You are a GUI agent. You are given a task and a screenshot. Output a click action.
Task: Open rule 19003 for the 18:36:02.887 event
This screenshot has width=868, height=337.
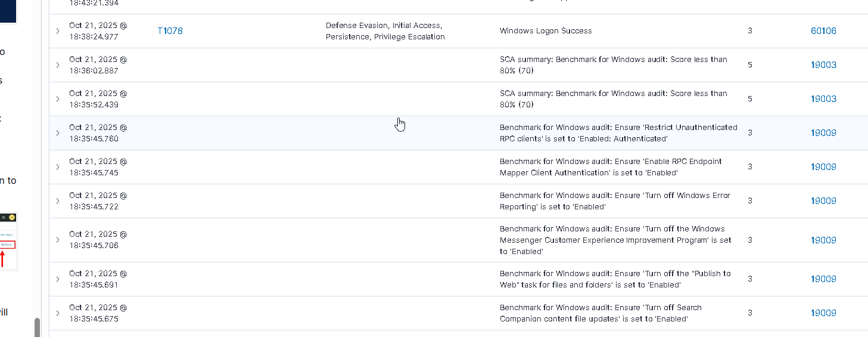coord(823,65)
